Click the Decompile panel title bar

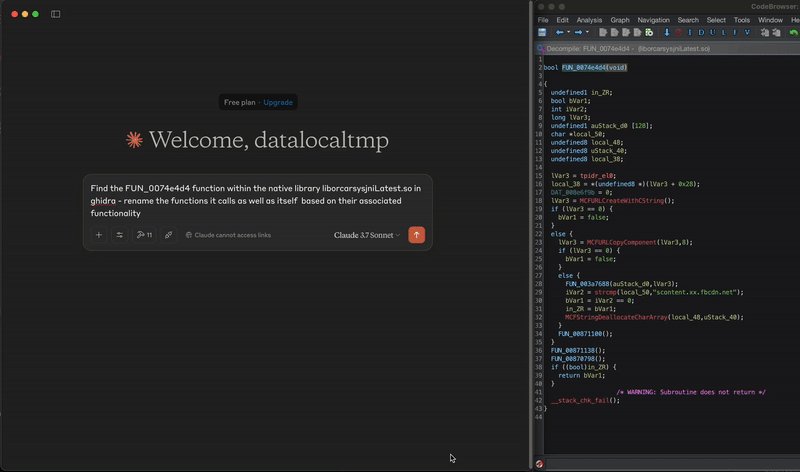tap(667, 48)
